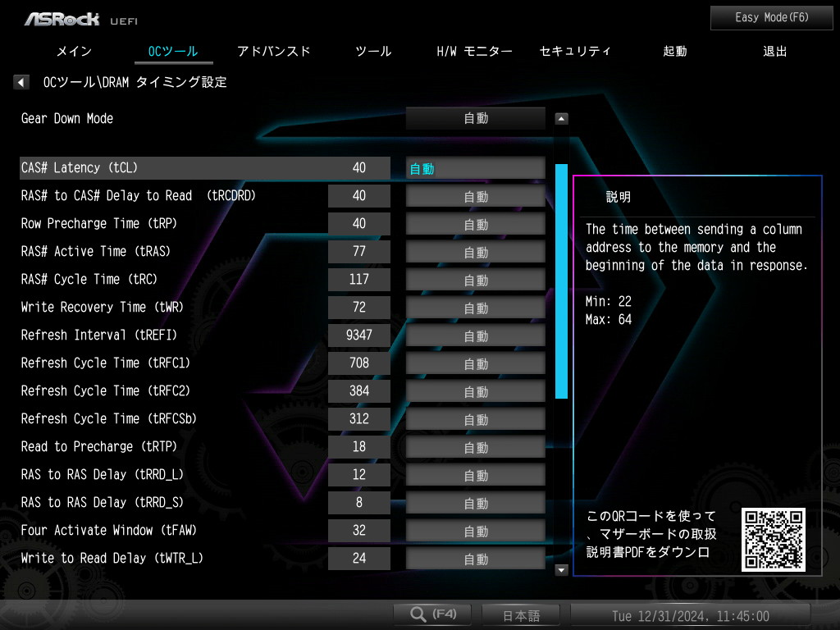Open search with the magnifier F4 button
Screen dimensions: 840x630
(432, 614)
